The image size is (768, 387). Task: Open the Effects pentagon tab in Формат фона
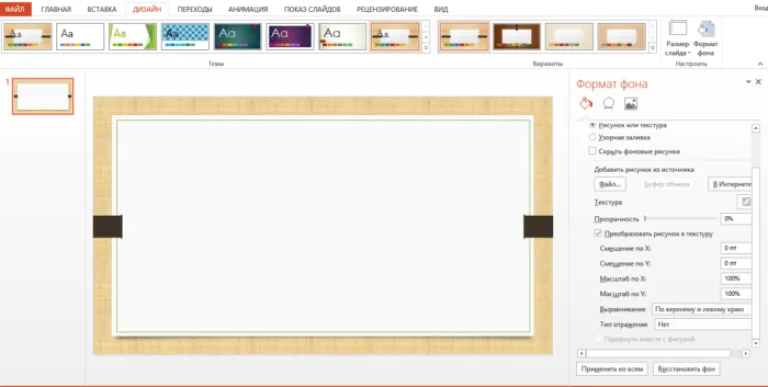[608, 103]
